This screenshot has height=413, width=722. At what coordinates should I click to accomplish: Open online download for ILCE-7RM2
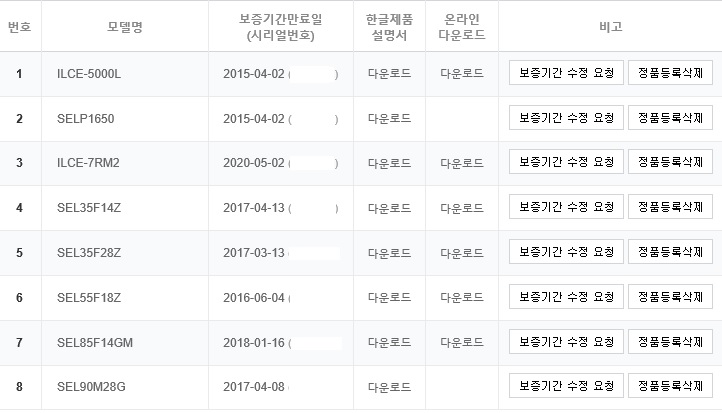click(x=462, y=163)
